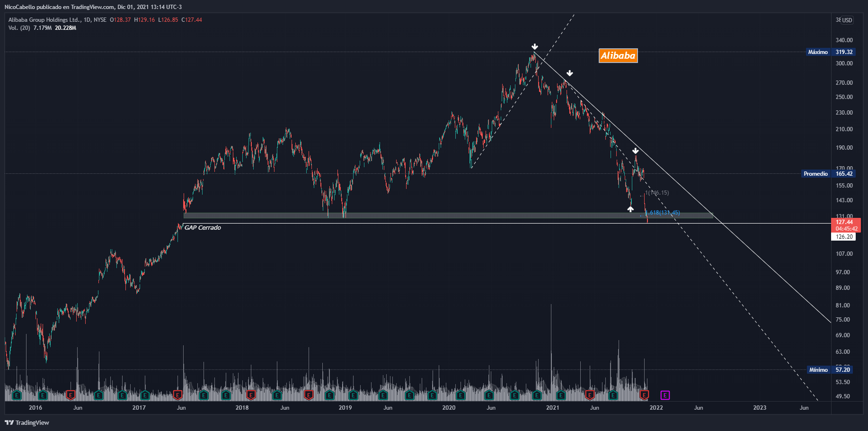The image size is (868, 431).
Task: Click the first green earnings marker at chart start
Action: [x=17, y=395]
